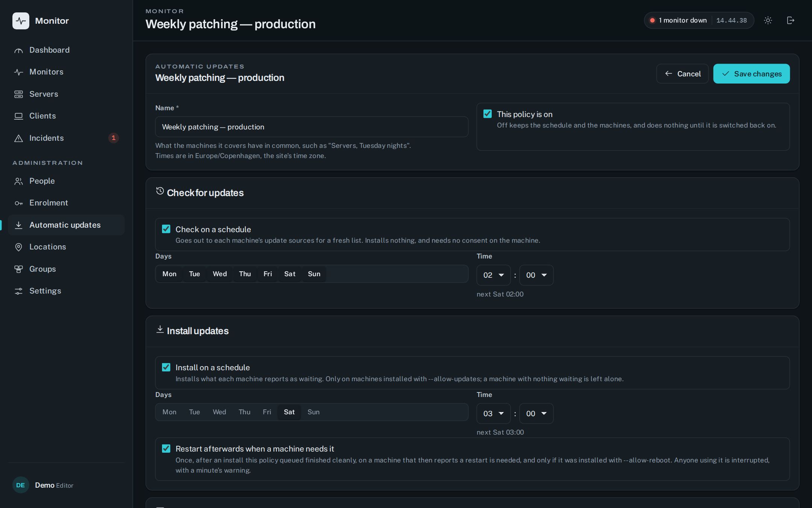Toggle "Install on a schedule" checkbox
The image size is (812, 508).
coord(166,367)
